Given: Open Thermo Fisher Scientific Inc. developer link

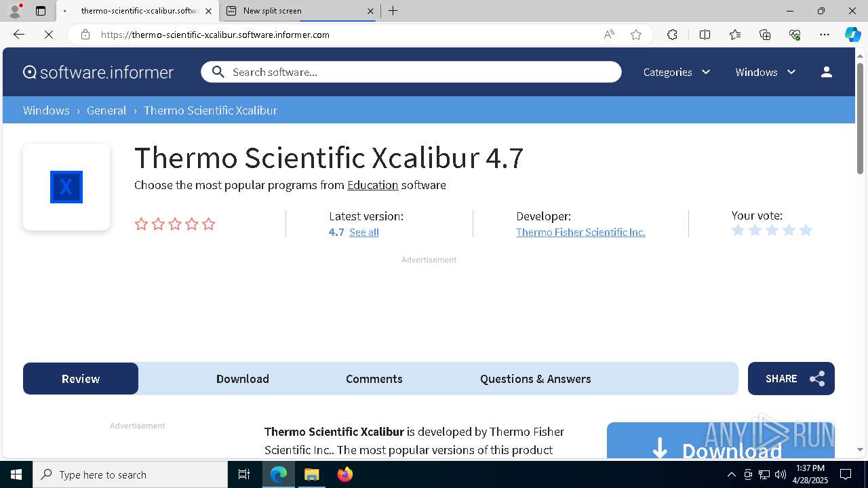Looking at the screenshot, I should pos(580,232).
